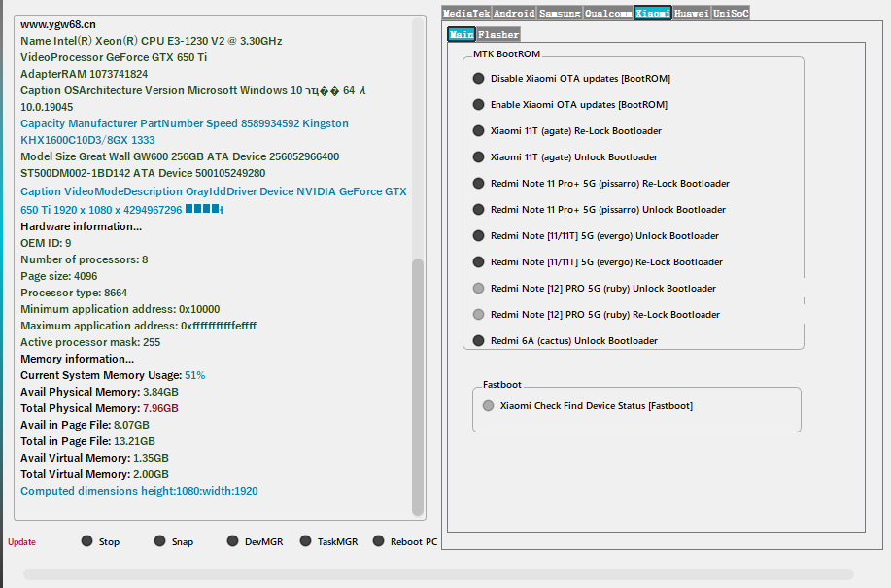Click the Processor type: 8664 line

pyautogui.click(x=74, y=292)
